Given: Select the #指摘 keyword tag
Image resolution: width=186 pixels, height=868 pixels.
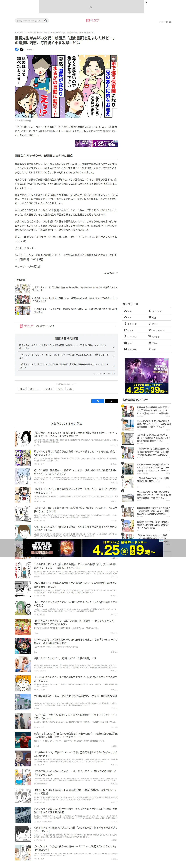Looking at the screenshot, I should click(x=22, y=389).
